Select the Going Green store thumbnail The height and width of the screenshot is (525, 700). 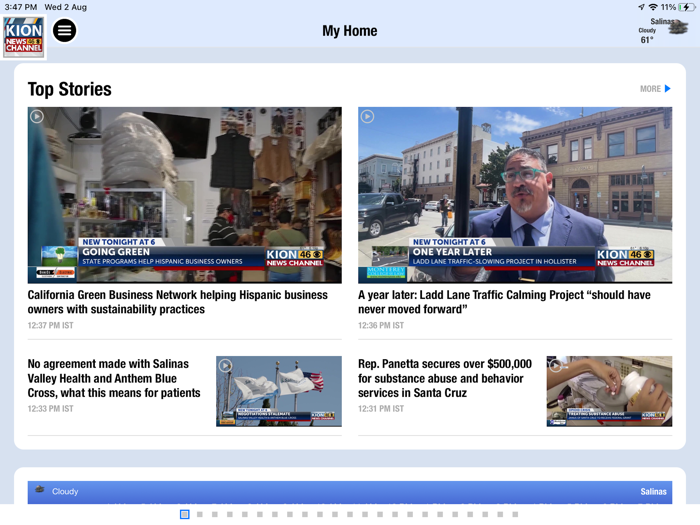[185, 195]
